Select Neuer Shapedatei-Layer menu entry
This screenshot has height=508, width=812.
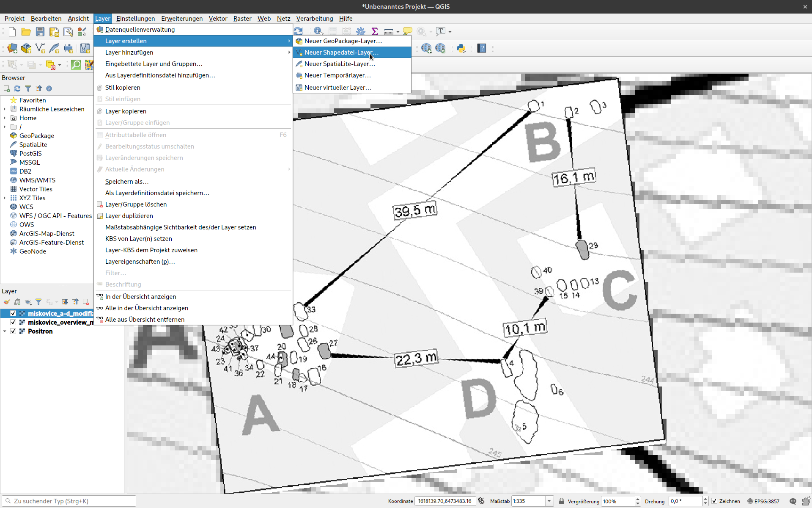(352, 52)
